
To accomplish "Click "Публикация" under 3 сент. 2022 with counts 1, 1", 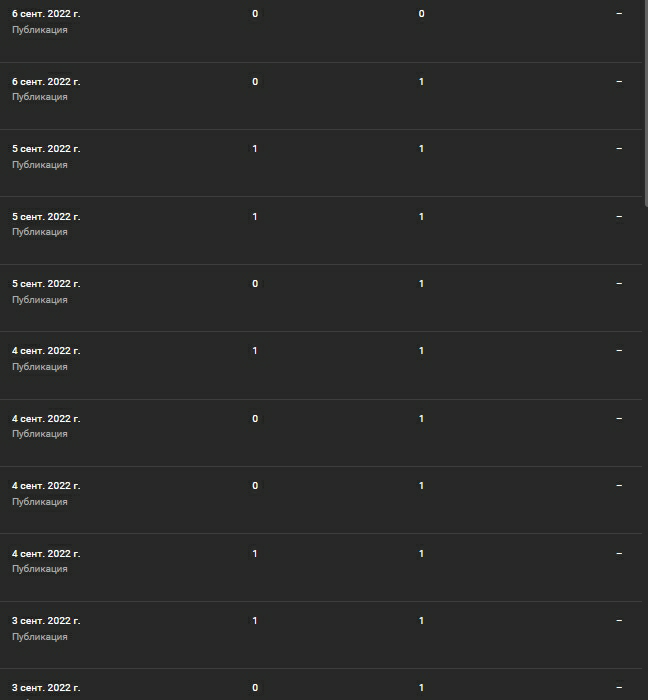I will pos(40,637).
